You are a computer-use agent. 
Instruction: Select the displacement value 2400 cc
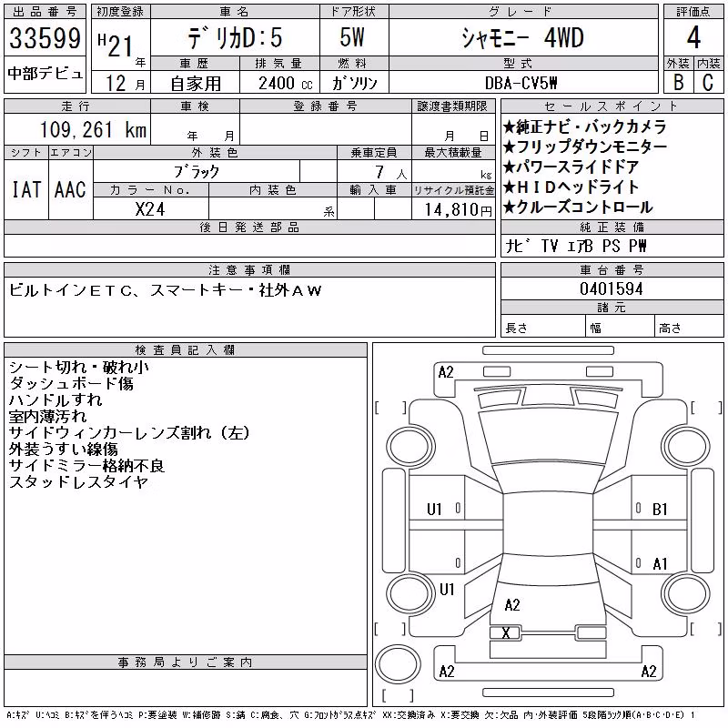click(286, 84)
